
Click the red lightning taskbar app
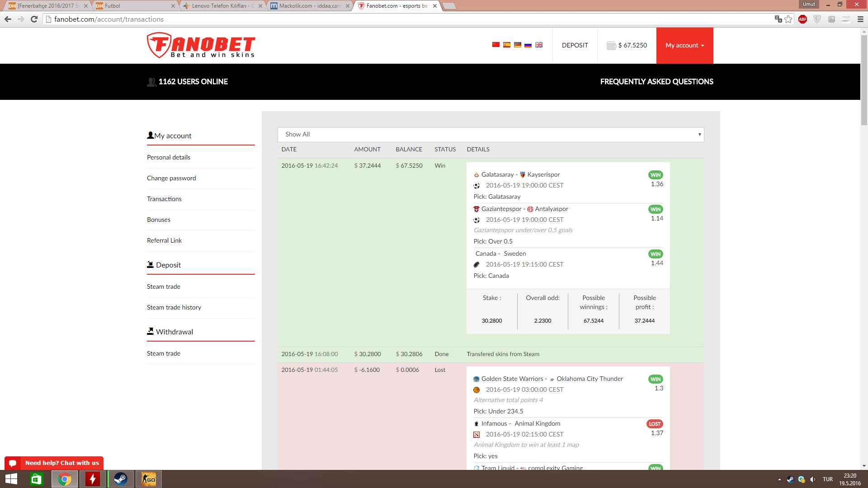pos(92,479)
